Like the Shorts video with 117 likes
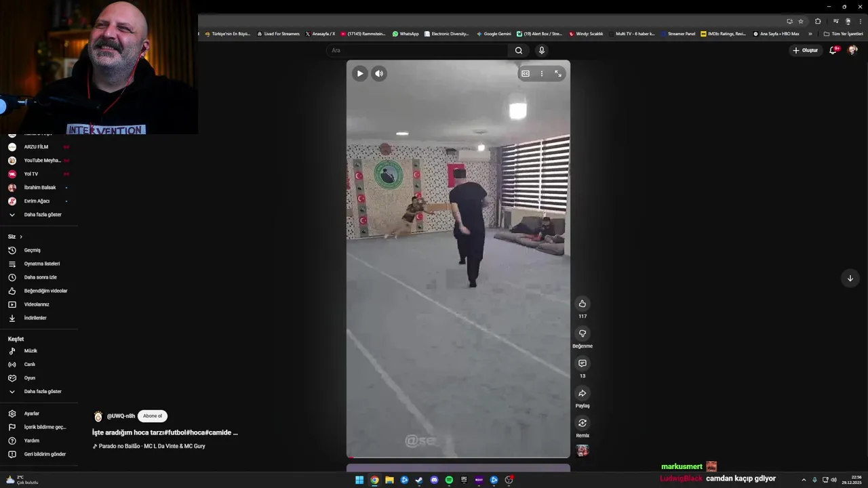Viewport: 868px width, 488px height. 583,304
